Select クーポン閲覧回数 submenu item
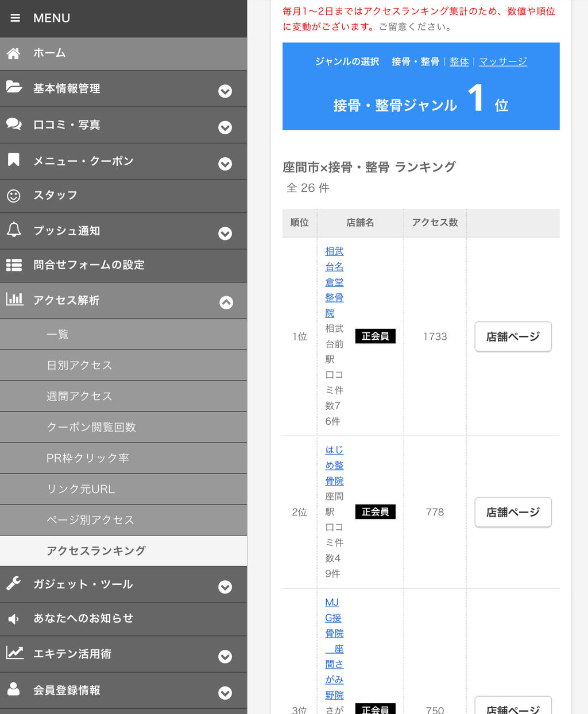Viewport: 588px width, 714px height. [x=123, y=427]
